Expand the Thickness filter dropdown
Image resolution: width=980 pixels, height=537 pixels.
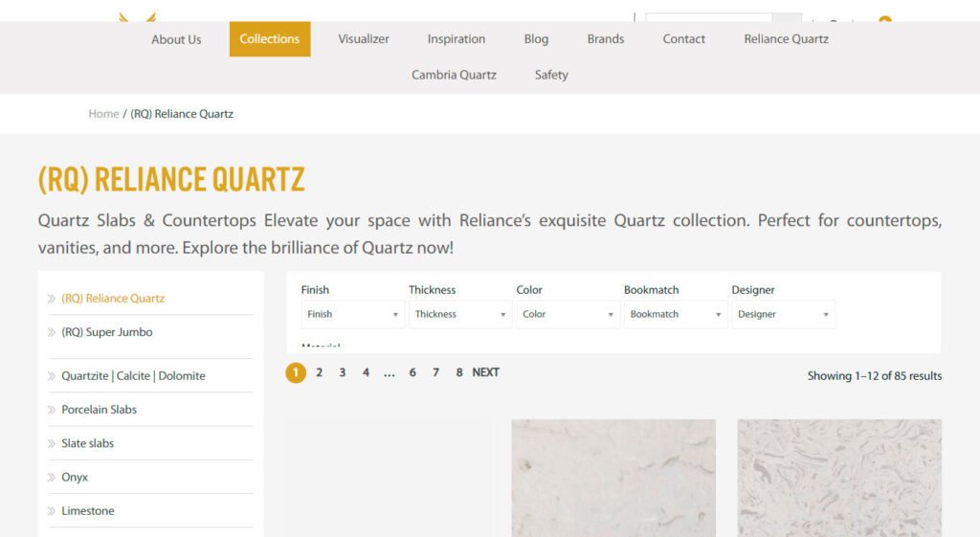coord(460,314)
